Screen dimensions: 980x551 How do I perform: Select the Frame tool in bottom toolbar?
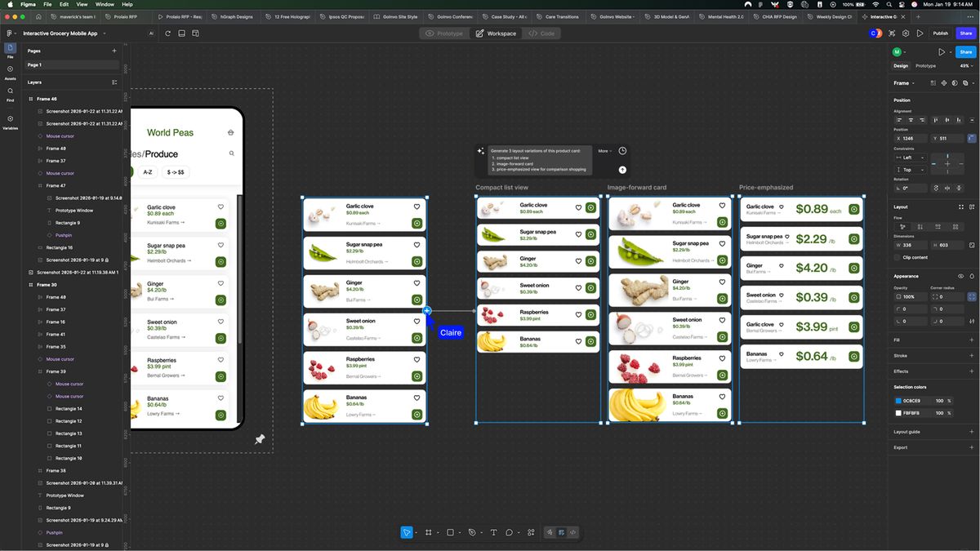[x=428, y=532]
